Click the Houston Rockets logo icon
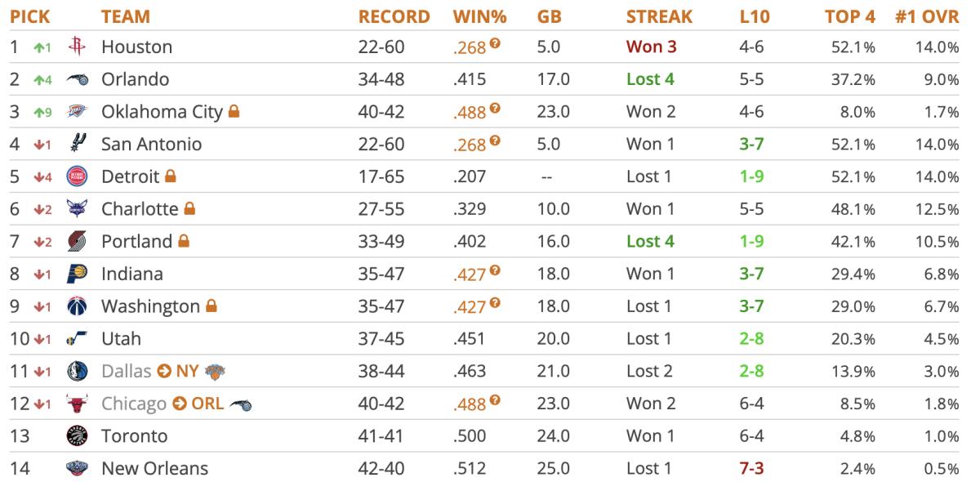 pyautogui.click(x=77, y=47)
